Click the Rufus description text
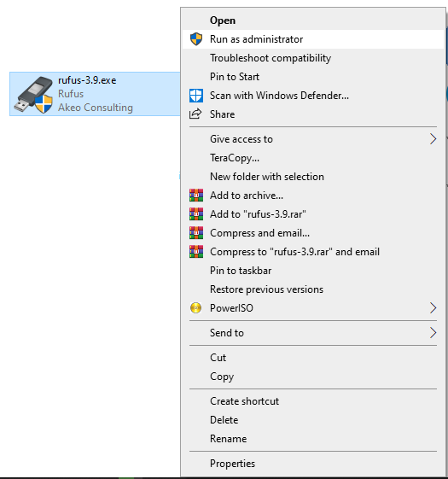This screenshot has height=479, width=448. pos(71,94)
